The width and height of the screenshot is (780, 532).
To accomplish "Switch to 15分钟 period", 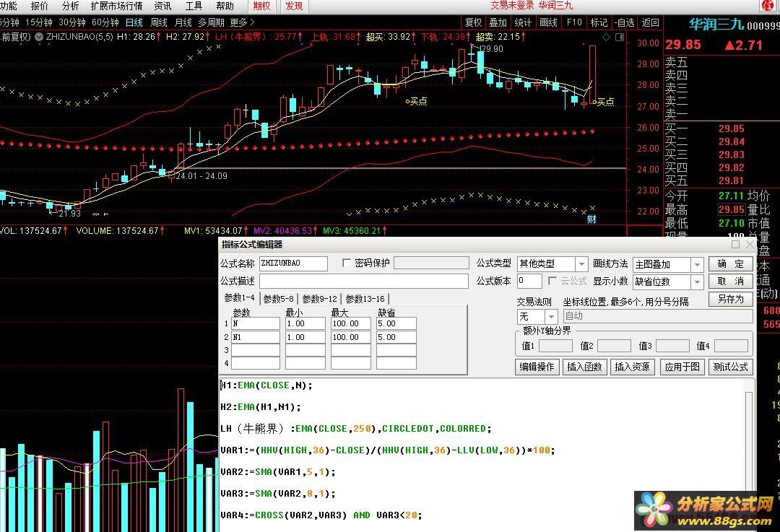I will (x=39, y=22).
